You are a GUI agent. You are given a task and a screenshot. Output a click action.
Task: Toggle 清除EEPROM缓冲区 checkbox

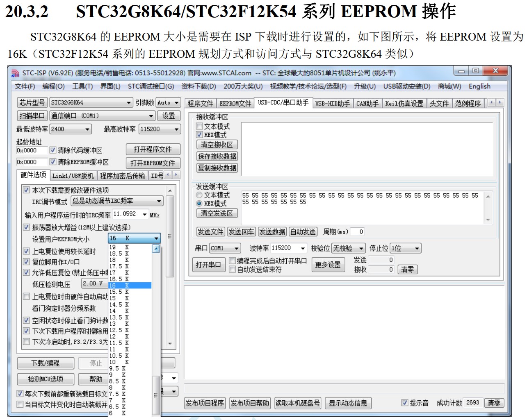coord(52,162)
